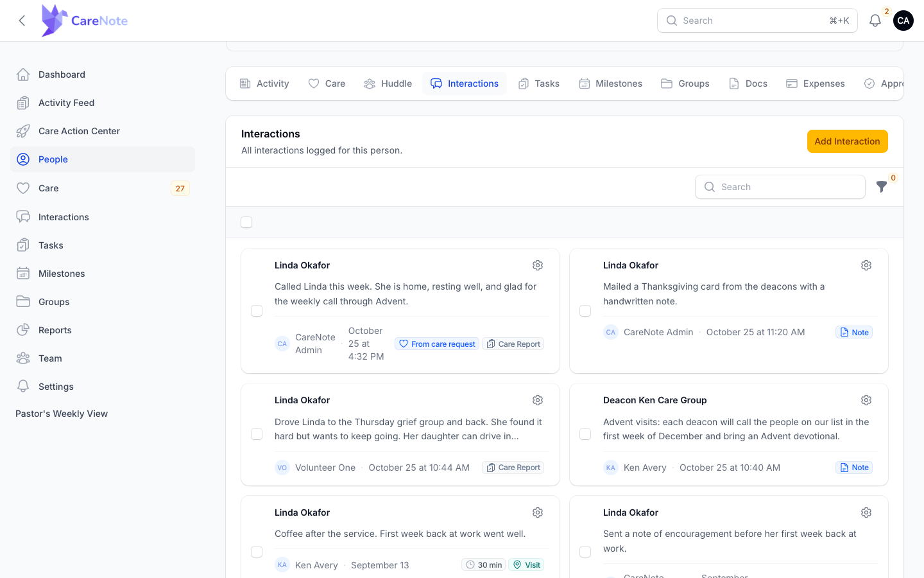Open gear menu on Deacon Ken Care Group card
This screenshot has height=578, width=924.
(x=866, y=400)
